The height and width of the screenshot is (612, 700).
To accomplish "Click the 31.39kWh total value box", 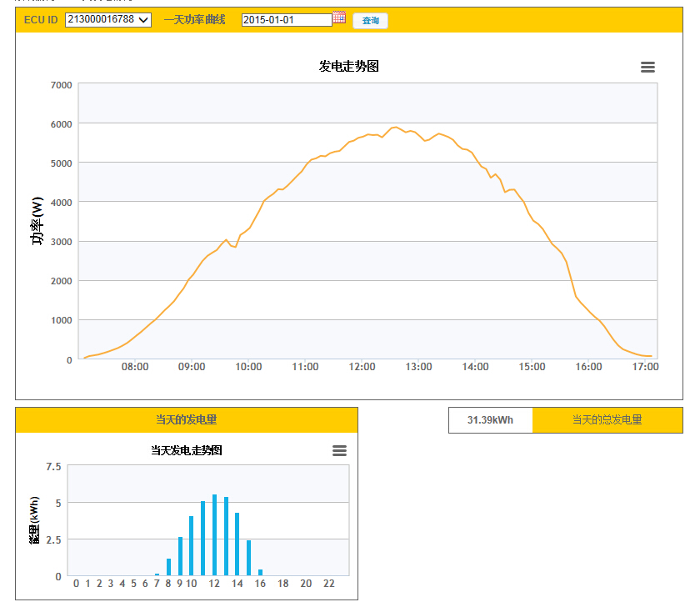I will 490,420.
